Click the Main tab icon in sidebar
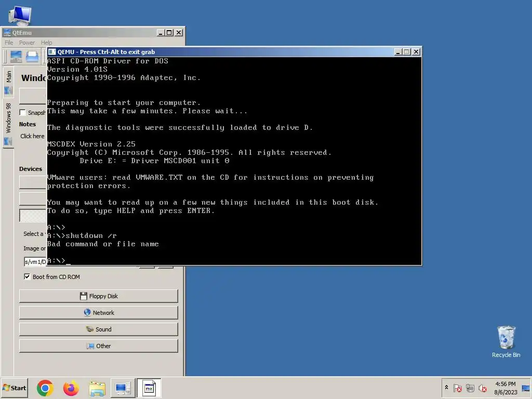The image size is (532, 399). pos(8,90)
